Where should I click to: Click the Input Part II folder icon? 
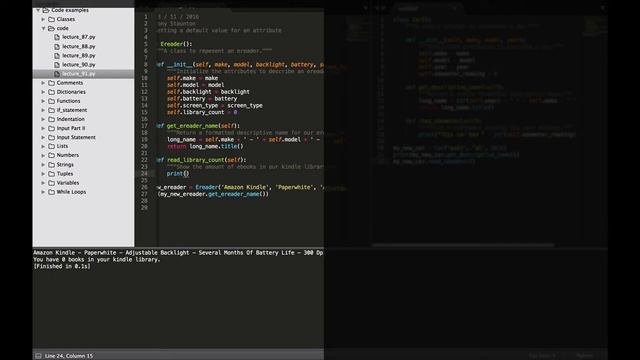coord(51,128)
